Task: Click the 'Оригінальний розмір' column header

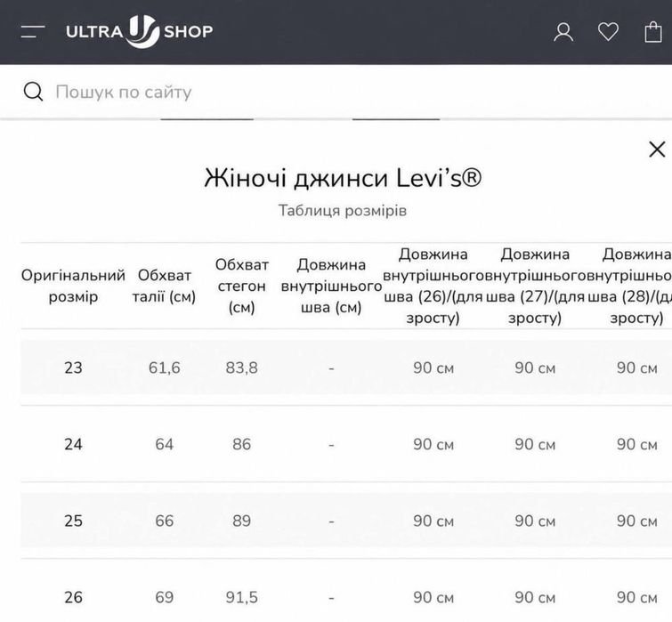Action: [73, 286]
